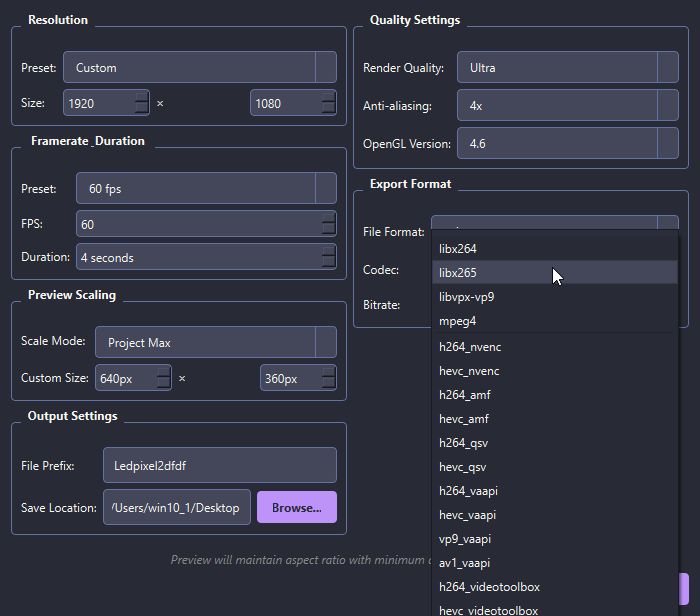This screenshot has width=700, height=616.
Task: Open the Render Quality dropdown showing Ultra
Action: [567, 67]
